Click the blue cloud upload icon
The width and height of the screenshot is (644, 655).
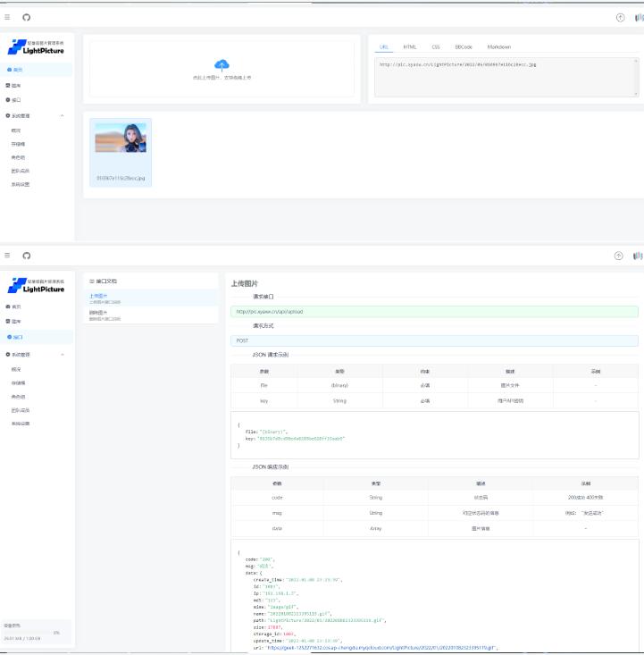tap(222, 63)
